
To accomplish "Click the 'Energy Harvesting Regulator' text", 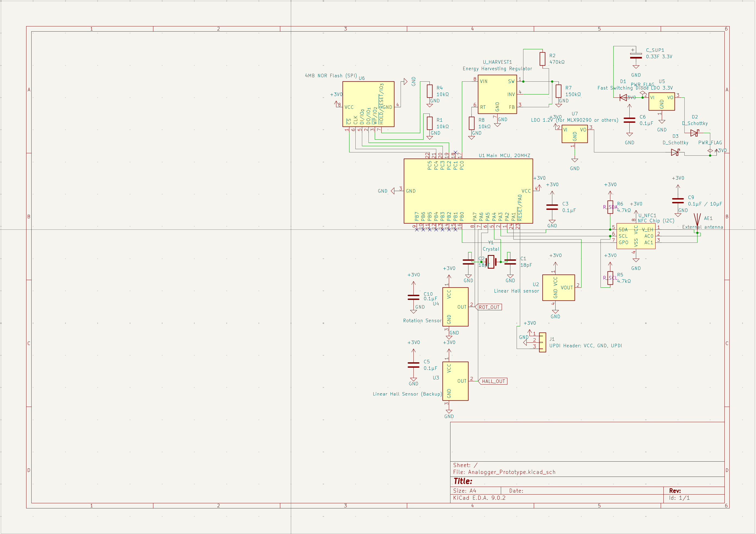I will pyautogui.click(x=497, y=69).
